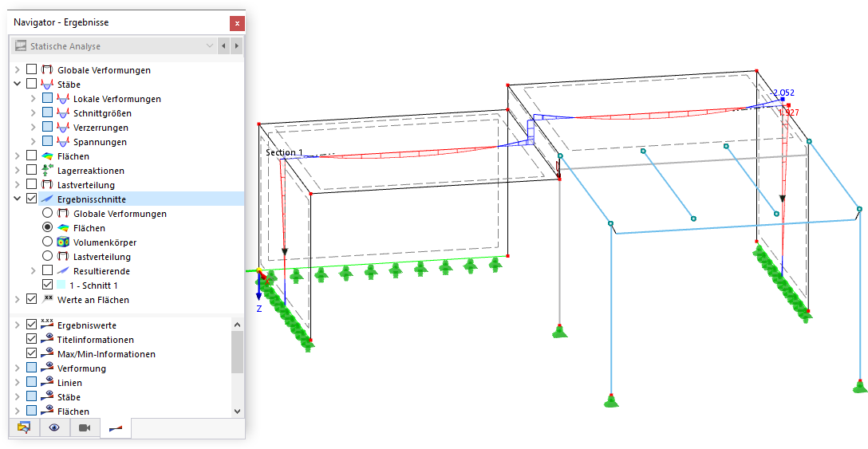The height and width of the screenshot is (449, 868).
Task: Select the 1 - Schnitt 1 entry
Action: click(x=93, y=286)
